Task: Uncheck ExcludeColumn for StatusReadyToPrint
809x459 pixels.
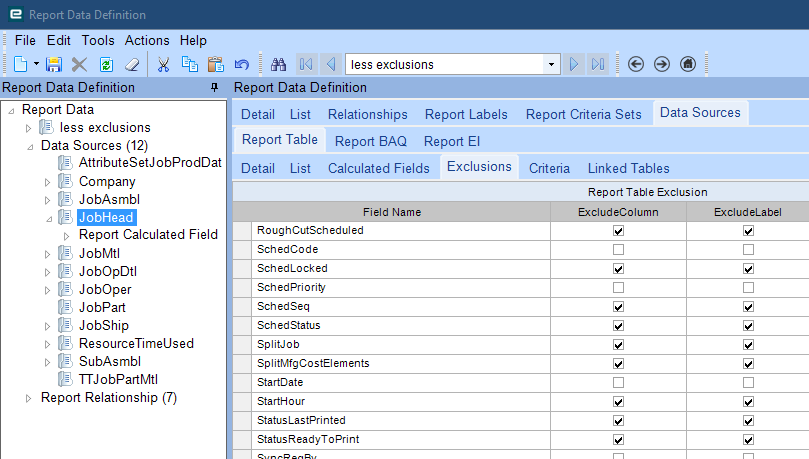Action: tap(618, 440)
